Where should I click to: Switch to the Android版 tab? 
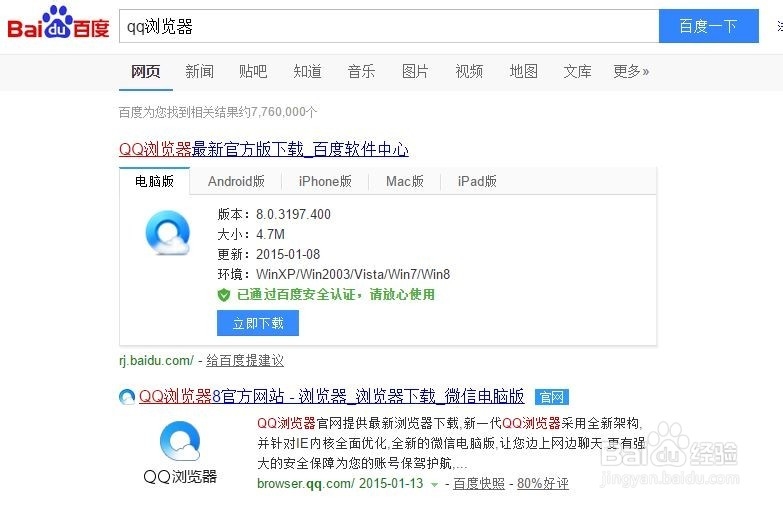[236, 181]
